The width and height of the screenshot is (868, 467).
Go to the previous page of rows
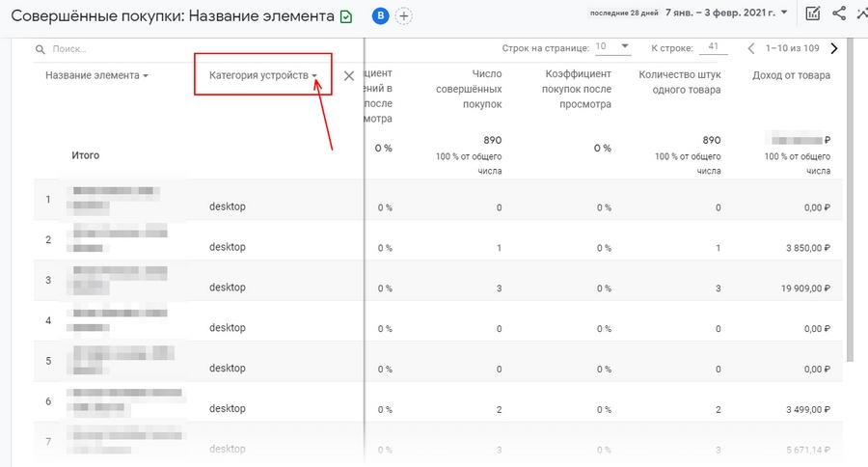point(751,47)
